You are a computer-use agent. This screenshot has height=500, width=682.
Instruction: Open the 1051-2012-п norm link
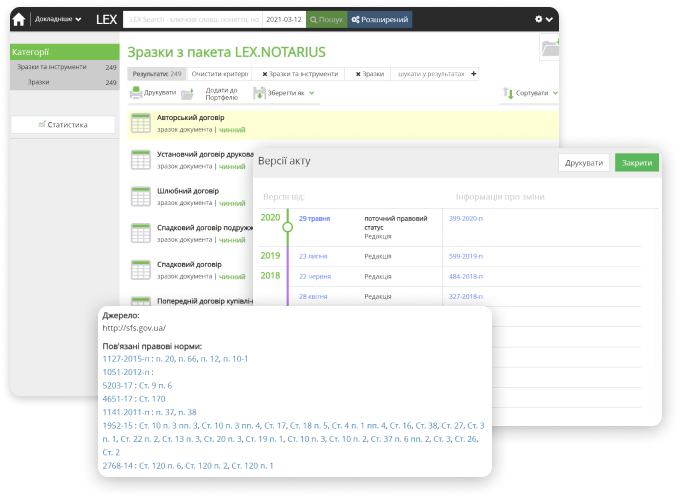[x=126, y=372]
